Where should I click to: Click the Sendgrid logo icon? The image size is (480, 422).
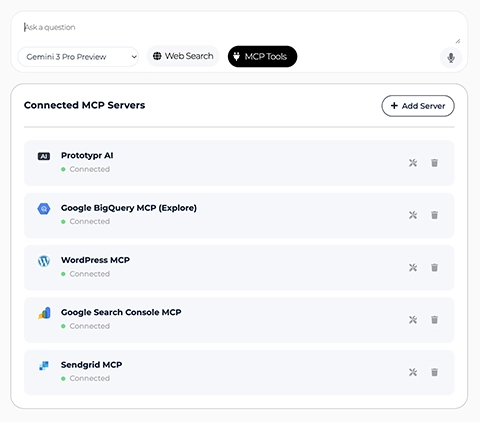click(x=44, y=366)
